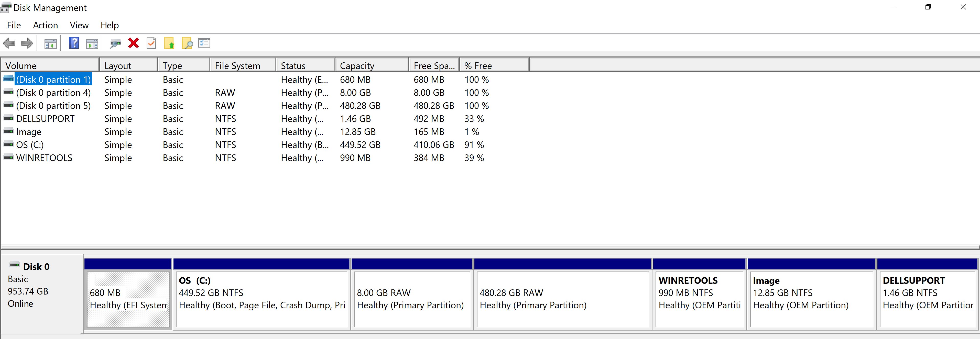The height and width of the screenshot is (339, 980).
Task: Sort by the Type column header
Action: 184,65
